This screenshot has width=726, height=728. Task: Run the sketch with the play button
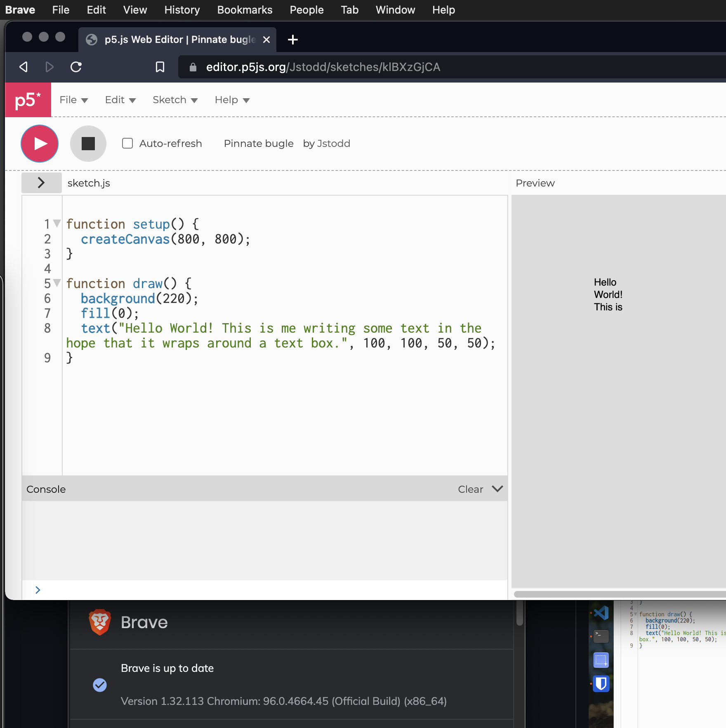(39, 143)
